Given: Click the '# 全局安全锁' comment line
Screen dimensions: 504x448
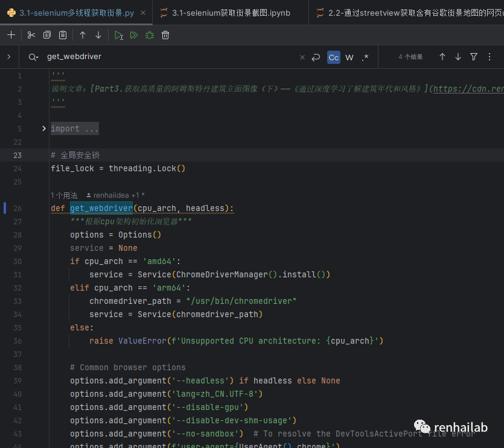Looking at the screenshot, I should (x=75, y=155).
